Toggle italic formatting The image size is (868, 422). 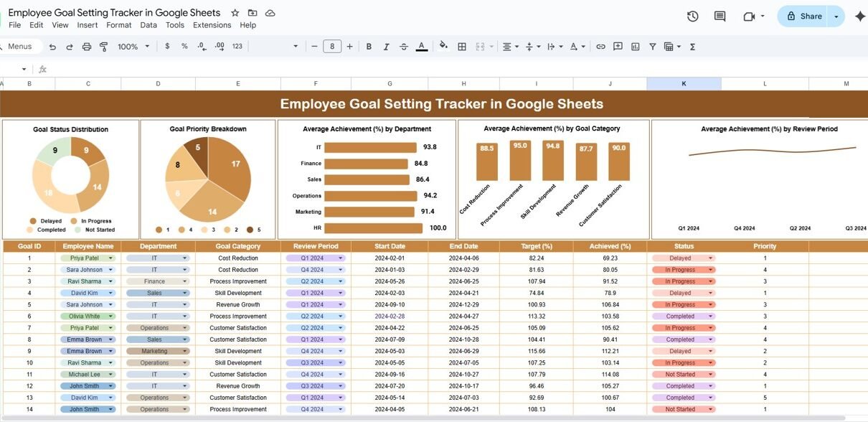tap(387, 47)
